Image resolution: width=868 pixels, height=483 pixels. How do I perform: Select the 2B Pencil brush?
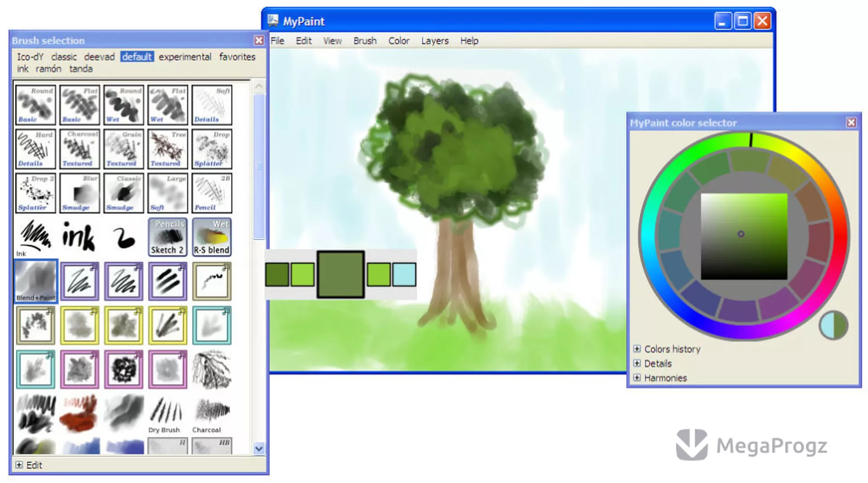point(212,193)
